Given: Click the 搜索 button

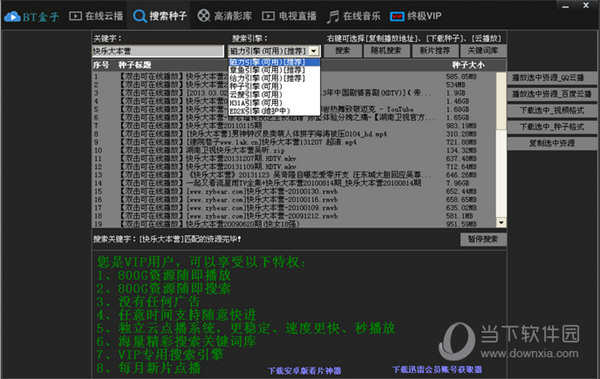Looking at the screenshot, I should 342,51.
